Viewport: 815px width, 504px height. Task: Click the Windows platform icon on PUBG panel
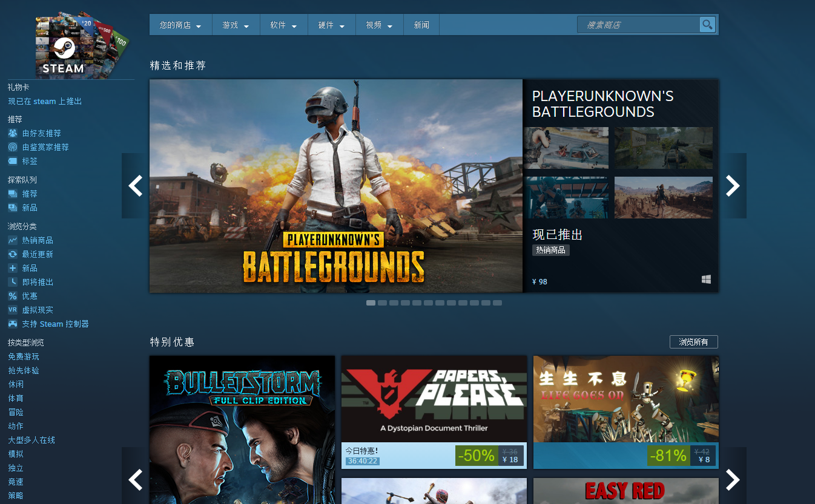click(x=706, y=279)
